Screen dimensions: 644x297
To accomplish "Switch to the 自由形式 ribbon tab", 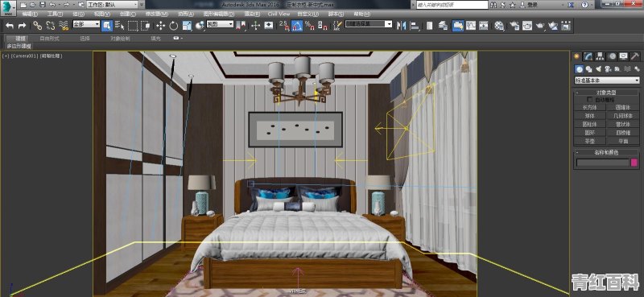I will tap(50, 38).
